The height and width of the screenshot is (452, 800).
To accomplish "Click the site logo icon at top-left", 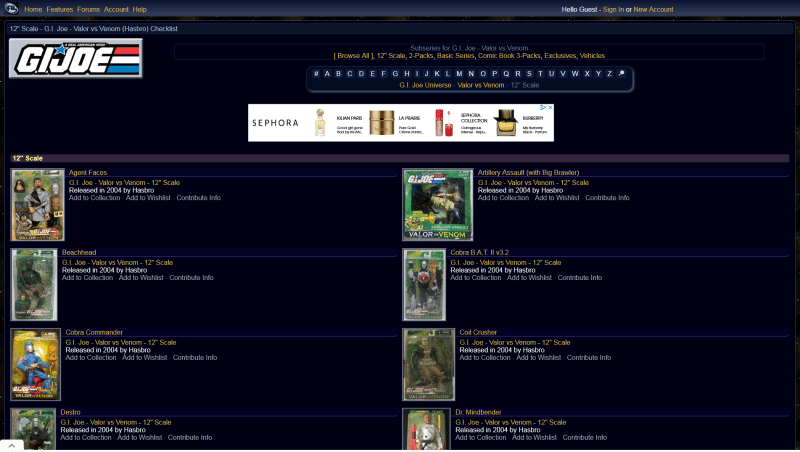I will click(10, 9).
